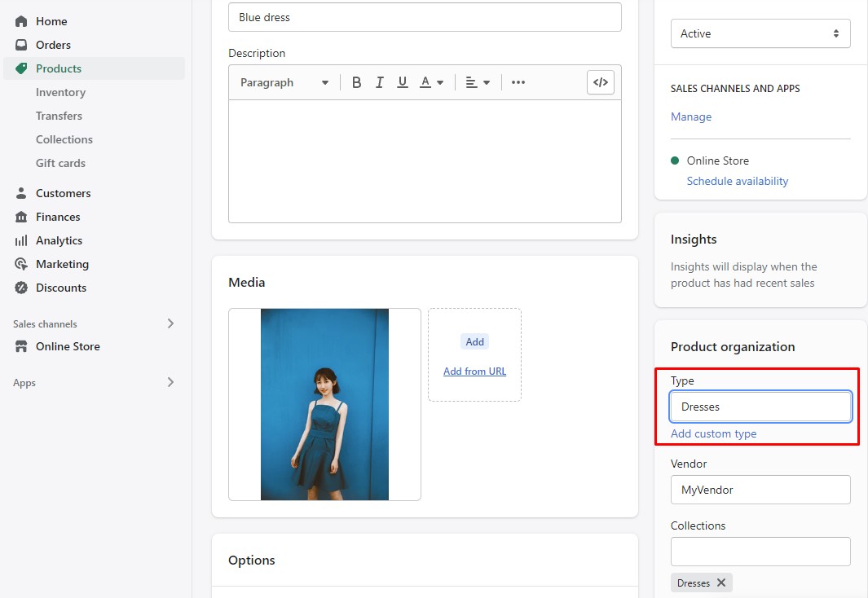
Task: Click the Add custom type link
Action: (713, 433)
